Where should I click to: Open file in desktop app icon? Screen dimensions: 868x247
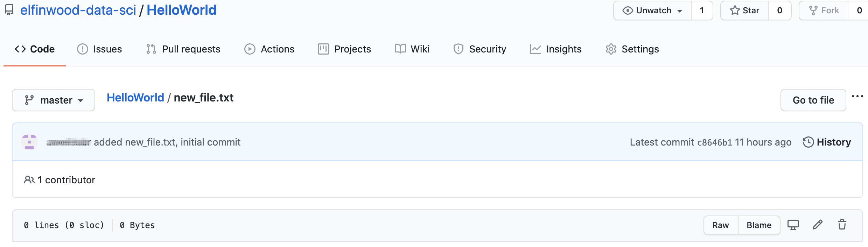tap(793, 225)
